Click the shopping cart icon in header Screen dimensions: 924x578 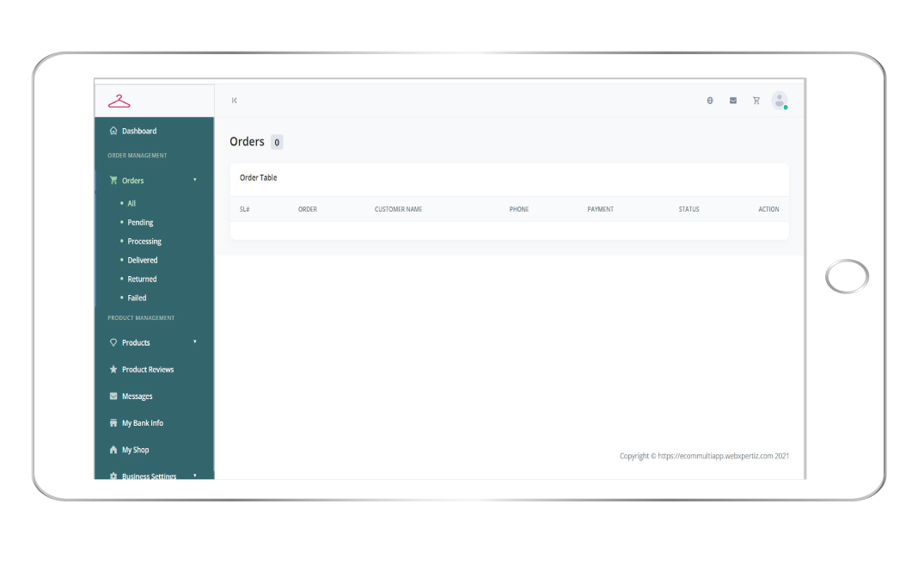756,101
